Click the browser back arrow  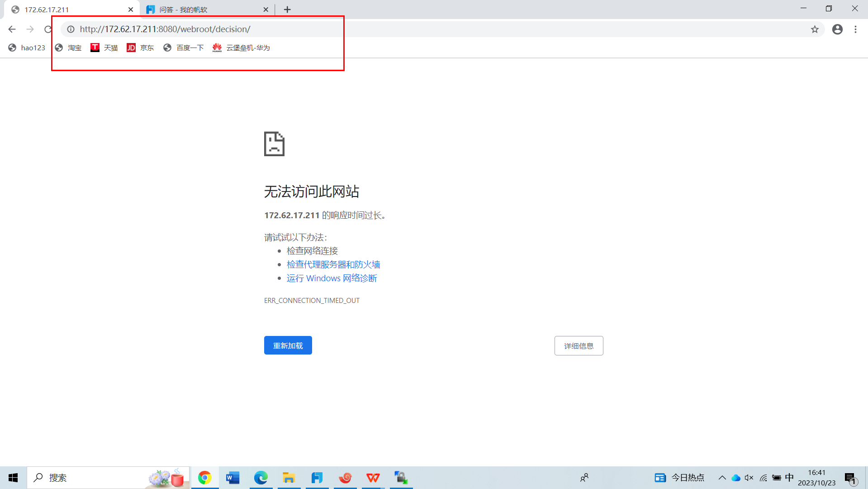tap(12, 29)
